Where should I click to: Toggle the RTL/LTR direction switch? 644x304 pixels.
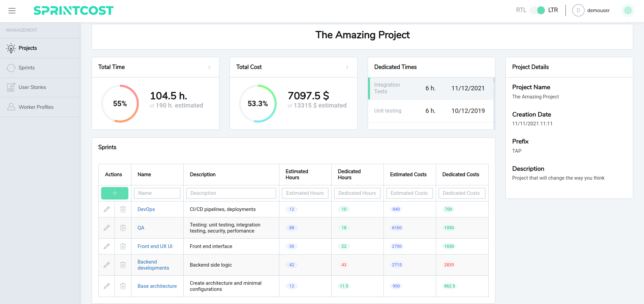point(537,10)
